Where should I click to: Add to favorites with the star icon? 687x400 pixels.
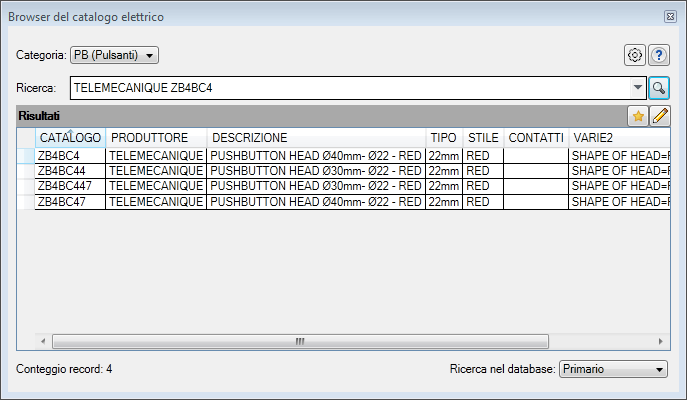(x=638, y=116)
